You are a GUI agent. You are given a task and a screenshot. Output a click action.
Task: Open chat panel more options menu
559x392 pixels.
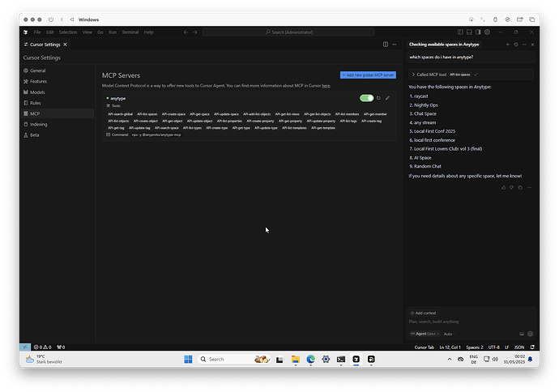tap(524, 45)
